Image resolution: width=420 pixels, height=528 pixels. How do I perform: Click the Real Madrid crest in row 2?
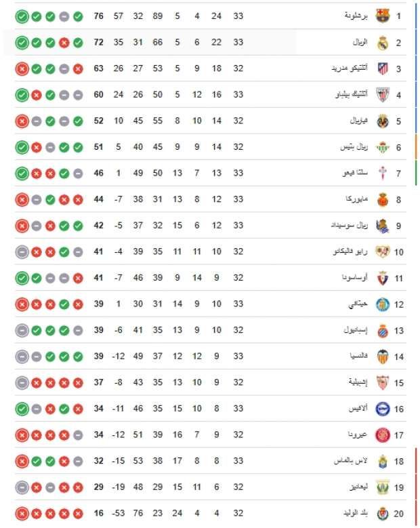tap(383, 43)
